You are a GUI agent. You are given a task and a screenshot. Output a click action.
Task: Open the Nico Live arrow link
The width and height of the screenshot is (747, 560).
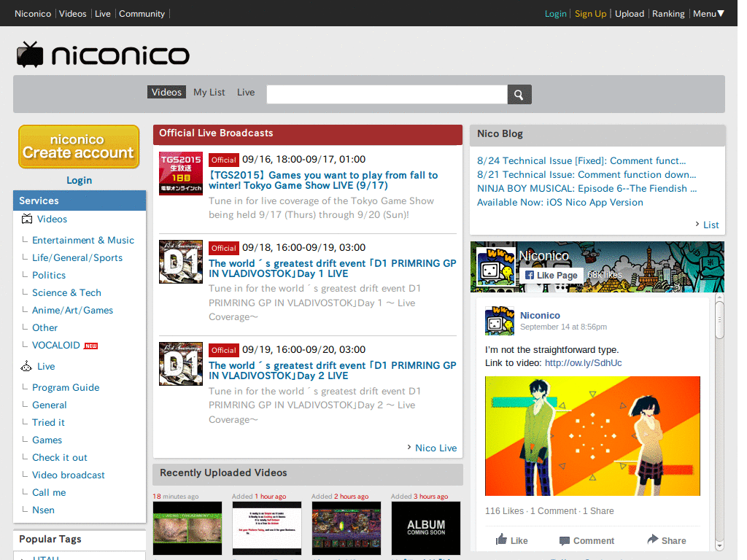[x=432, y=448]
